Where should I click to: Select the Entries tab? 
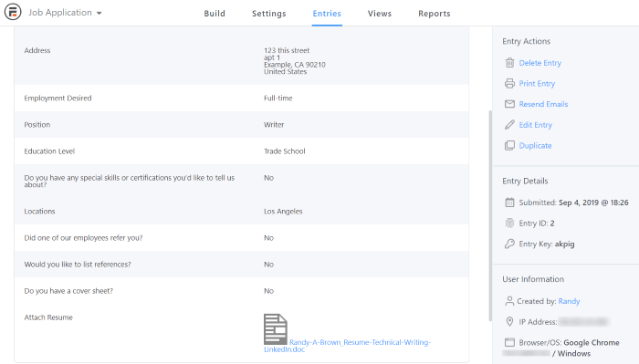[x=327, y=14]
